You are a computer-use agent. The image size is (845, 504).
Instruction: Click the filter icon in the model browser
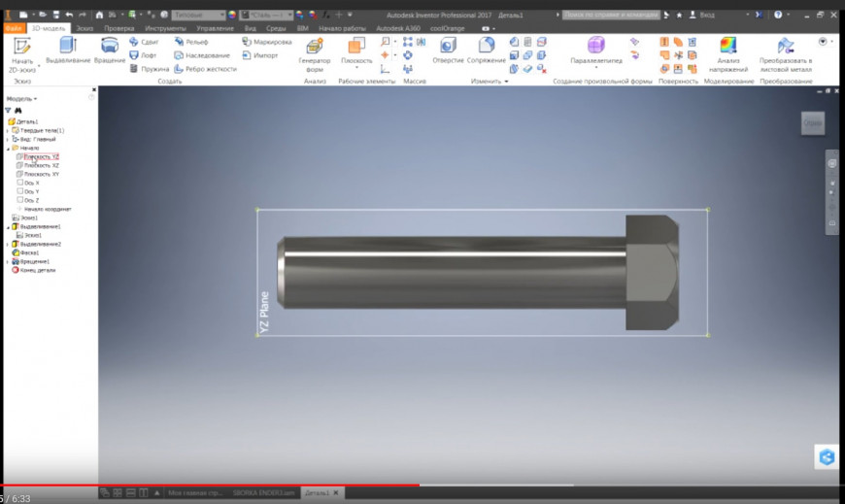pyautogui.click(x=8, y=111)
